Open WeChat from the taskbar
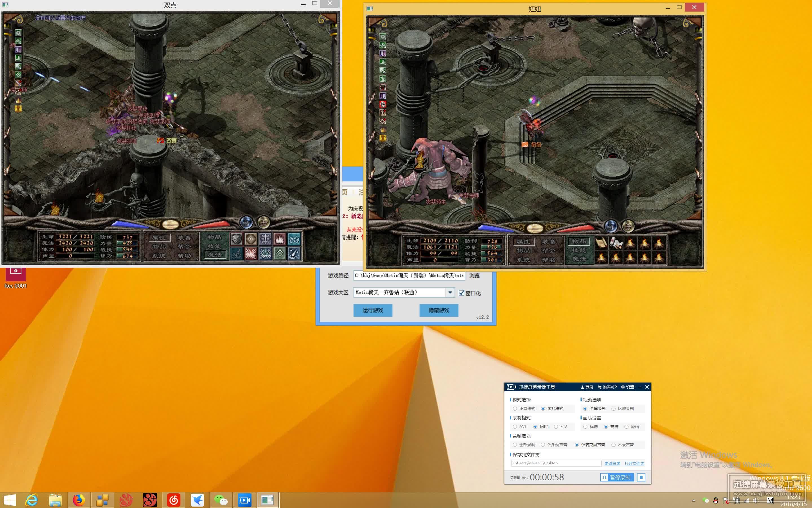Image resolution: width=812 pixels, height=508 pixels. (221, 500)
